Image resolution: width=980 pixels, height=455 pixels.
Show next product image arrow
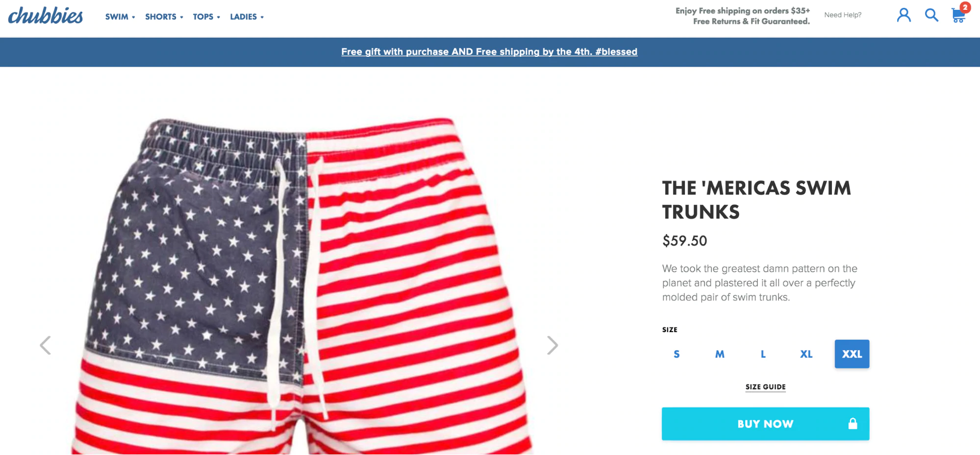pos(553,345)
